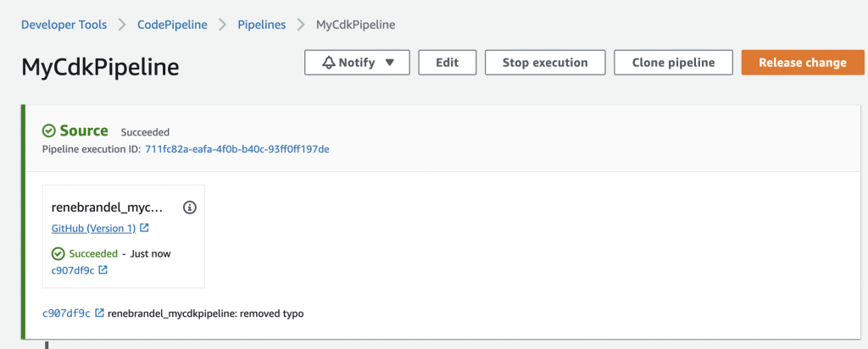The height and width of the screenshot is (349, 868).
Task: Open the GitHub (Version 1) link
Action: pyautogui.click(x=93, y=229)
